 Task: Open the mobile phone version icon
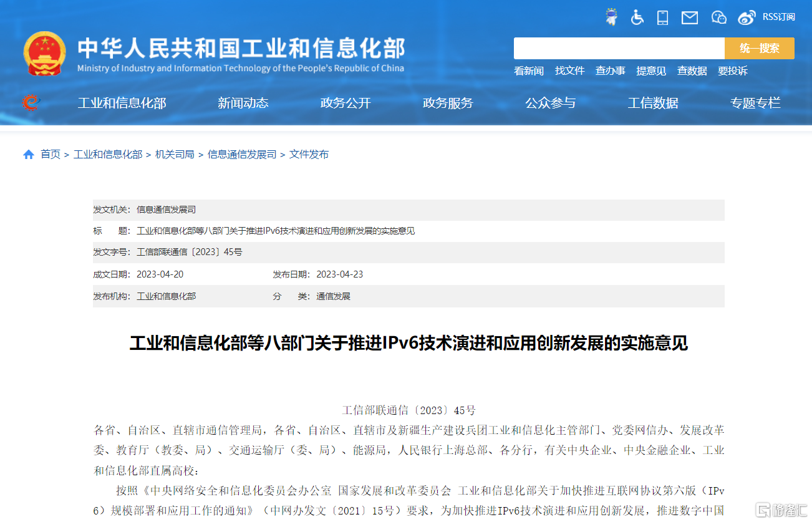pos(662,17)
